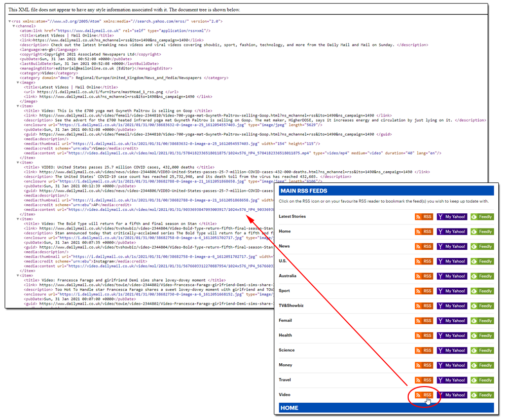Image resolution: width=507 pixels, height=420 pixels.
Task: Add TV&Showbiz feed to My Yahoo!
Action: point(452,306)
